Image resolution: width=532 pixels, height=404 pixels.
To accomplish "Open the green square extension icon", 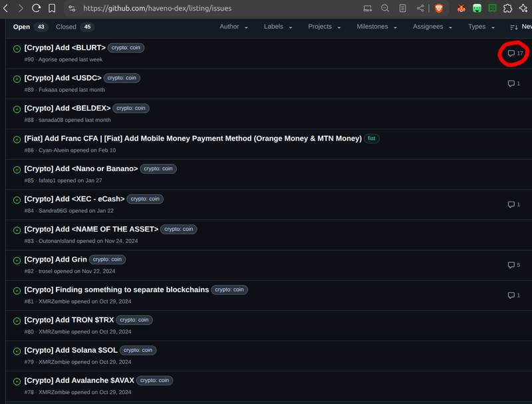I will pyautogui.click(x=492, y=8).
